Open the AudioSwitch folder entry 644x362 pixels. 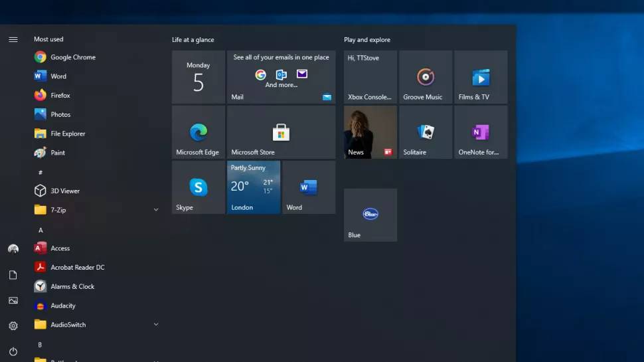coord(97,325)
